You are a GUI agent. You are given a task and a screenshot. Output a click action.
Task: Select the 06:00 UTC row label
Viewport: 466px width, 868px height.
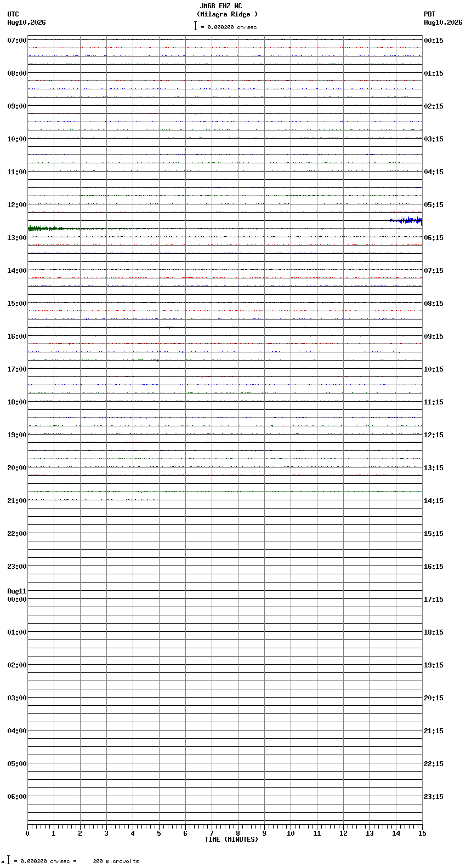click(17, 797)
